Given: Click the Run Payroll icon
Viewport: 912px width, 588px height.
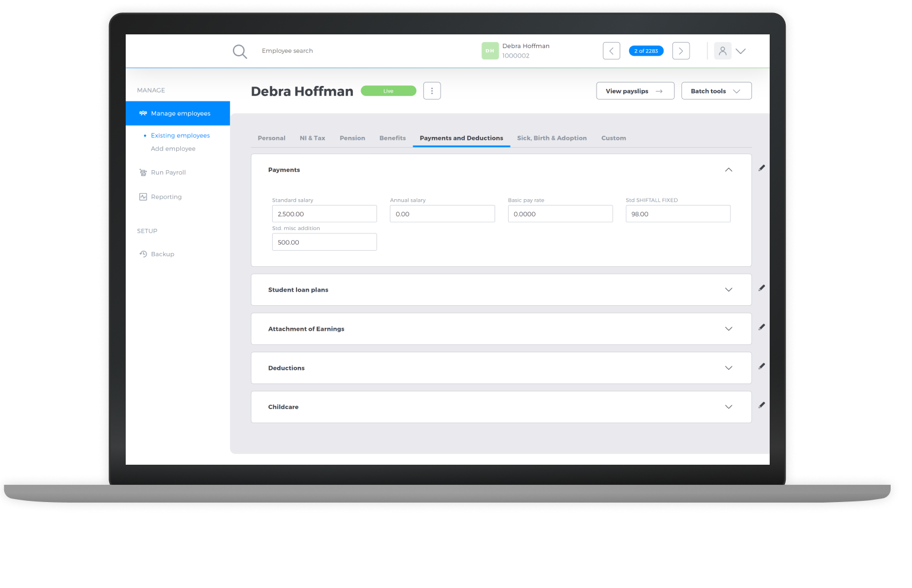Looking at the screenshot, I should 142,172.
